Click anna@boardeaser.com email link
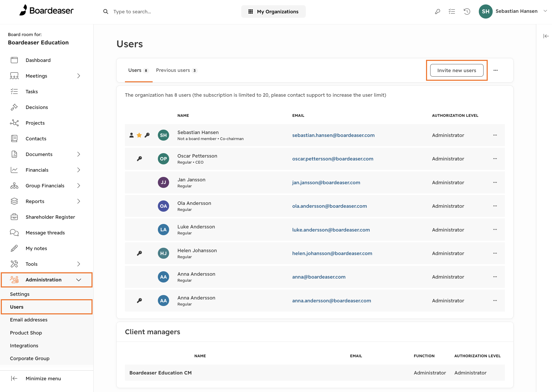 (x=319, y=277)
